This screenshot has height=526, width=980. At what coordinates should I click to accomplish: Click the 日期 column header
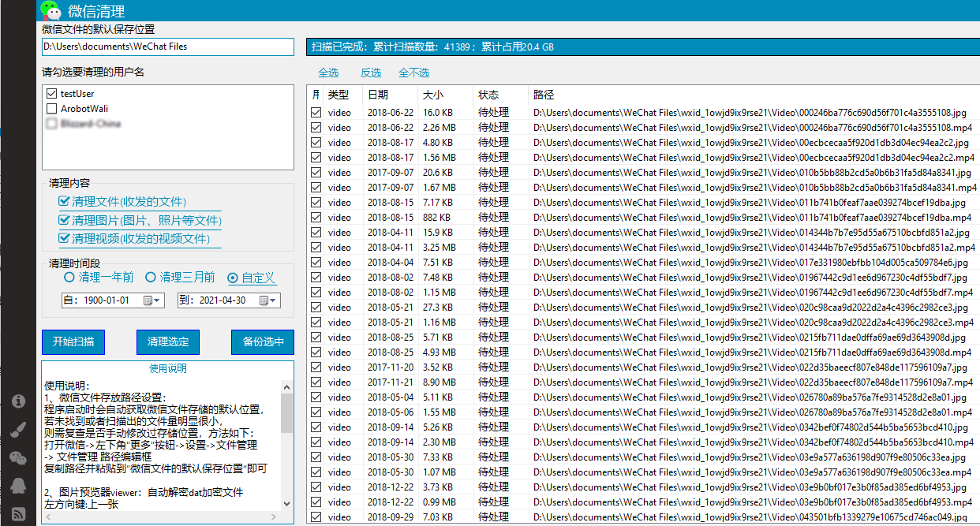377,95
